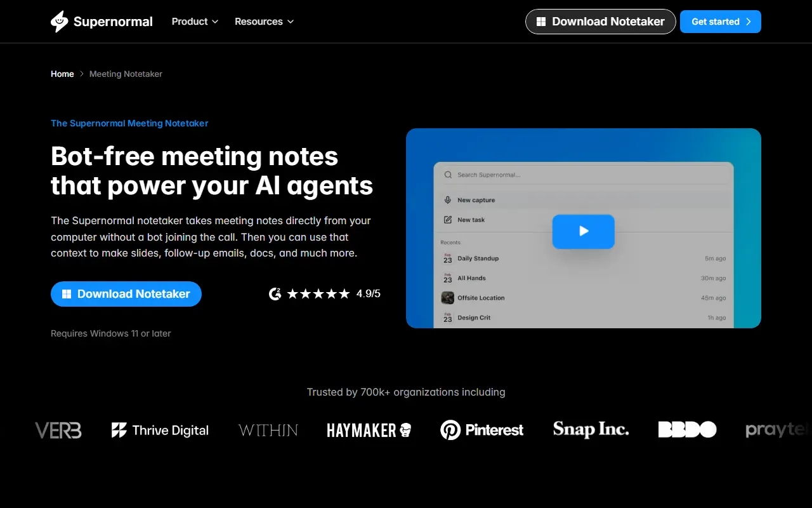Select the Meeting Notetaker breadcrumb

126,74
